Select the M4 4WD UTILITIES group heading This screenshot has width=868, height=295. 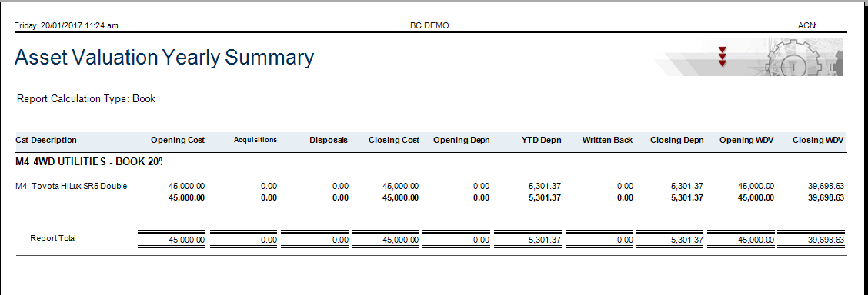pyautogui.click(x=90, y=162)
